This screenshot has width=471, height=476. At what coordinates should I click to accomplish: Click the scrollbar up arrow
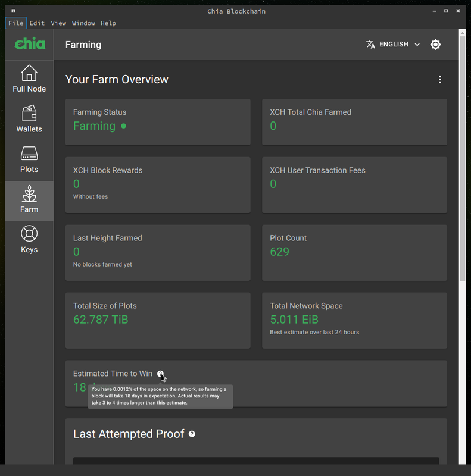(x=462, y=33)
